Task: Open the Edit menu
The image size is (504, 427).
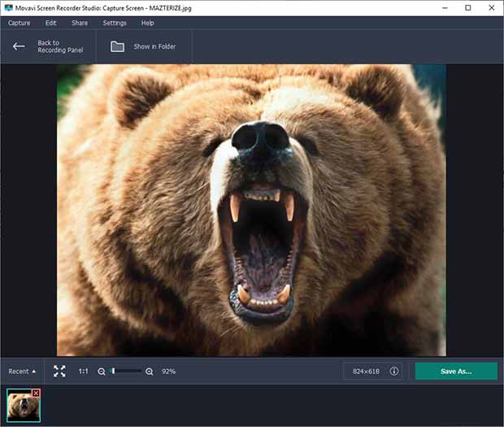Action: (50, 23)
